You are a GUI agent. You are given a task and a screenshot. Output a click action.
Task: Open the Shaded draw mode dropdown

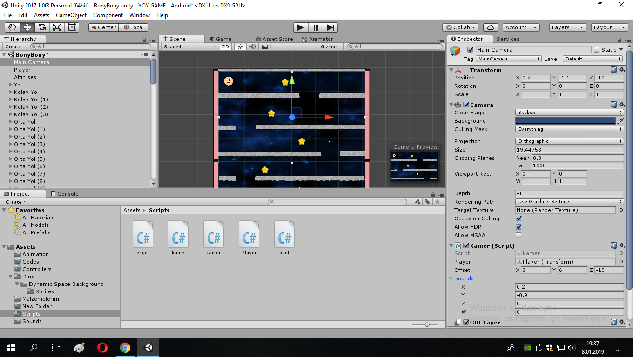(189, 46)
